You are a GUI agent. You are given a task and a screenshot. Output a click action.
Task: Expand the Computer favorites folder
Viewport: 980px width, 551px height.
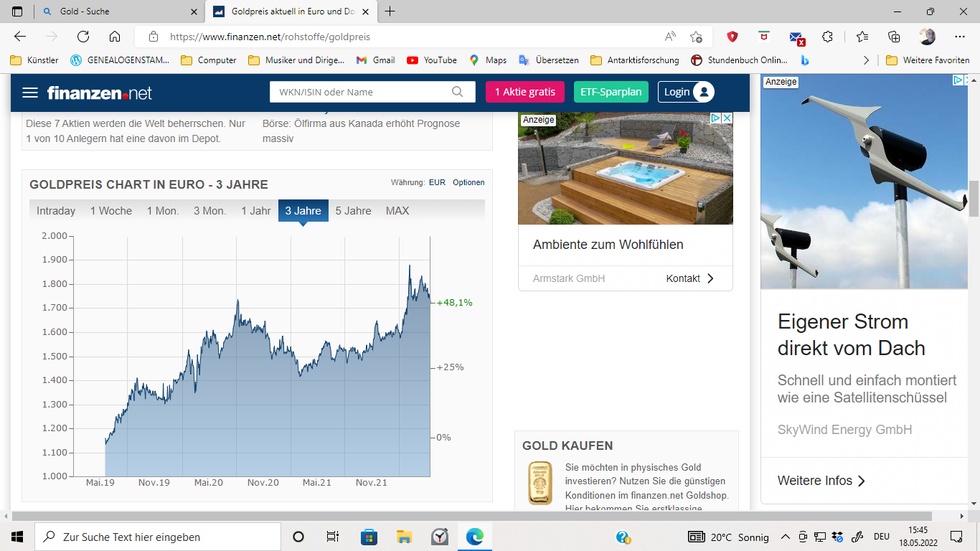(209, 60)
